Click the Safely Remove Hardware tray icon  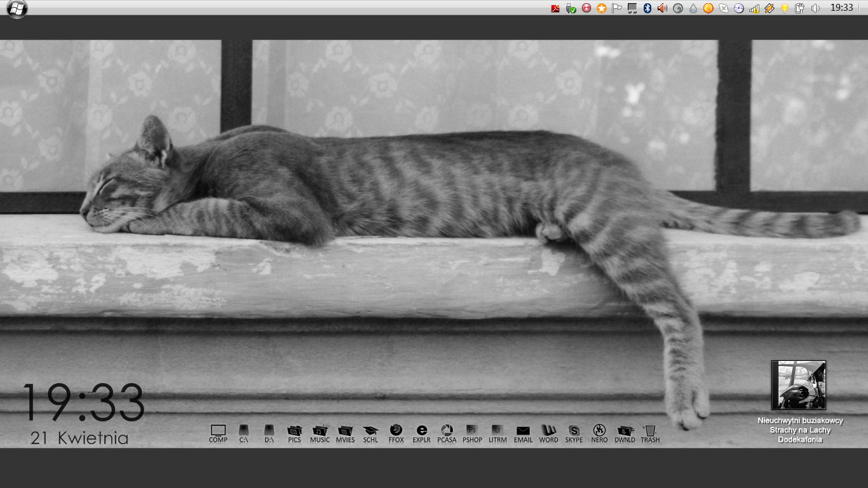[571, 8]
